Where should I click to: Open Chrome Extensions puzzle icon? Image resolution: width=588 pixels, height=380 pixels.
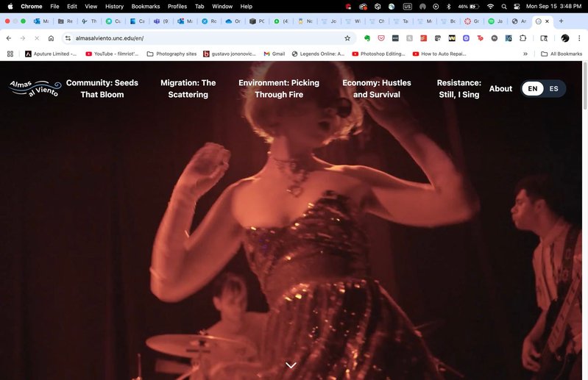pos(523,38)
